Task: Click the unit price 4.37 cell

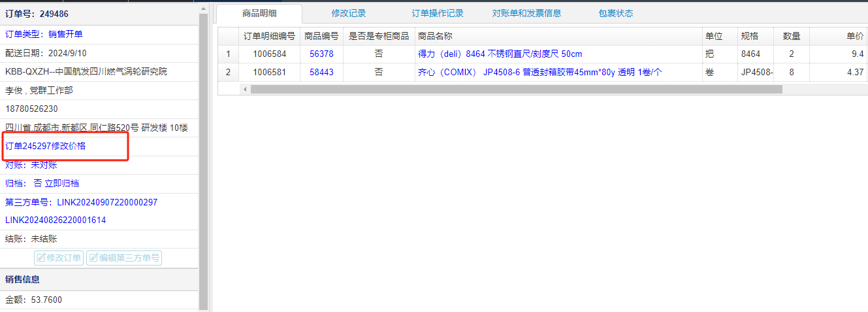Action: 839,72
